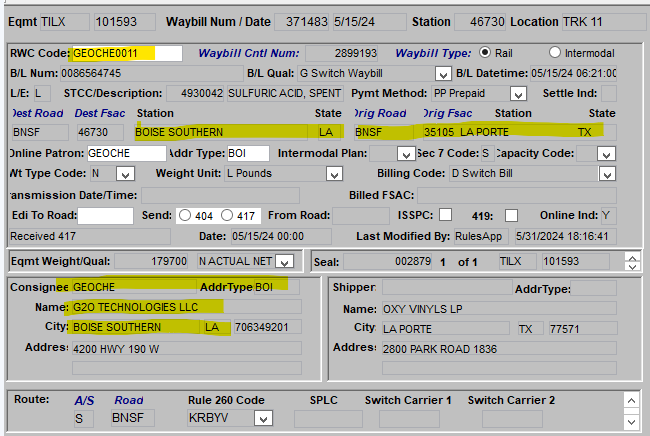The height and width of the screenshot is (436, 650).
Task: Click the equipment weight 179700
Action: [x=151, y=261]
